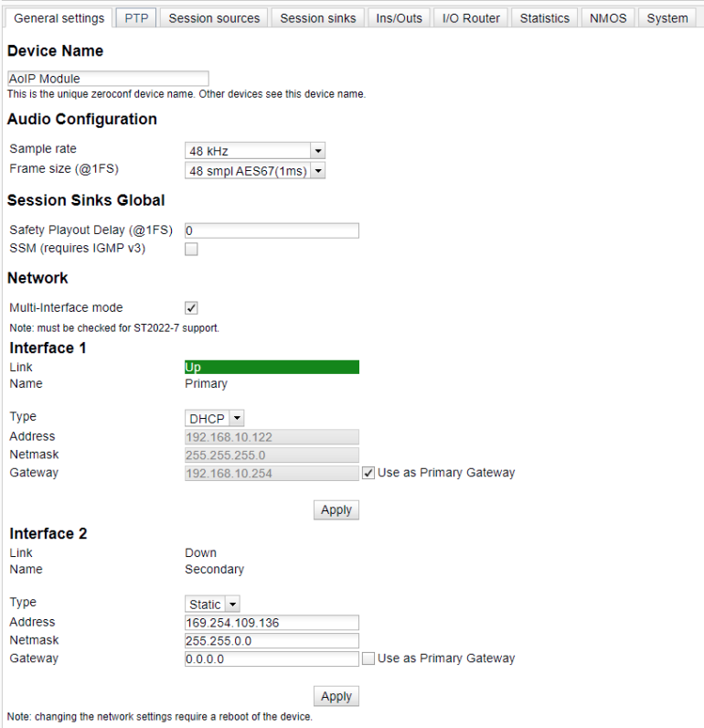Click the zeroconf device name description
704x728 pixels.
(187, 94)
